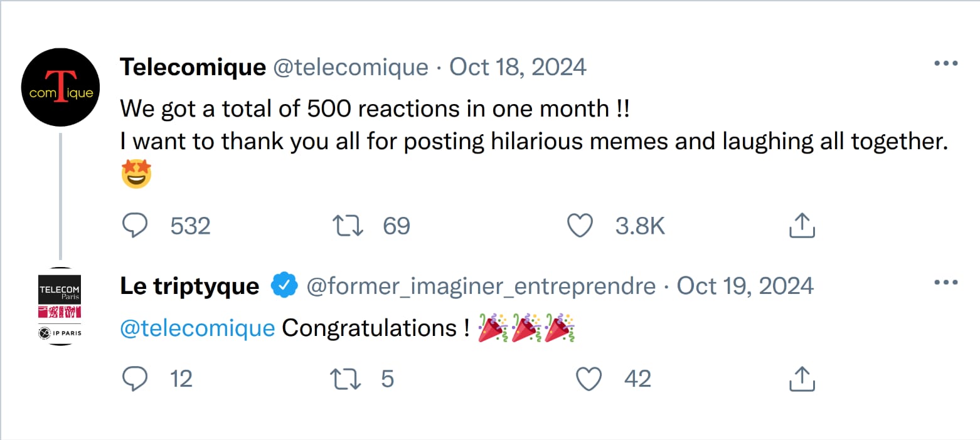
Task: Like Le triptyque's Congratulations reply
Action: pyautogui.click(x=589, y=379)
